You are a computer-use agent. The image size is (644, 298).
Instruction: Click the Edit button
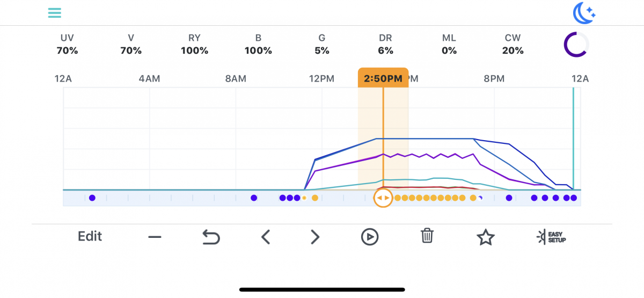click(x=90, y=236)
